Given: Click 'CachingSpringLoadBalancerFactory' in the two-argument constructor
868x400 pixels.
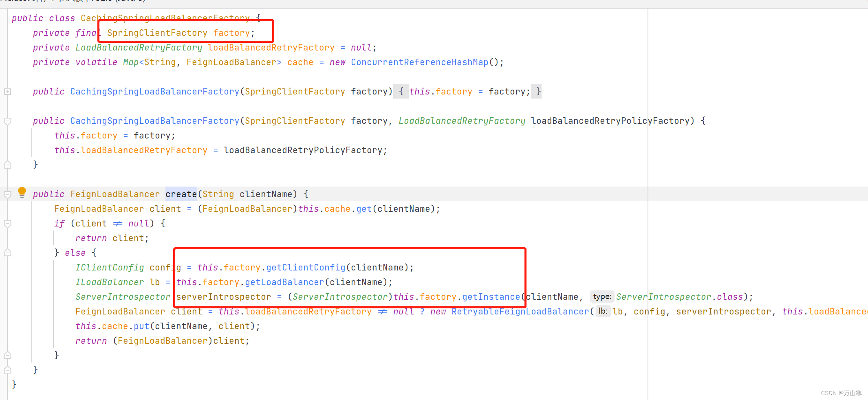Looking at the screenshot, I should click(x=154, y=121).
